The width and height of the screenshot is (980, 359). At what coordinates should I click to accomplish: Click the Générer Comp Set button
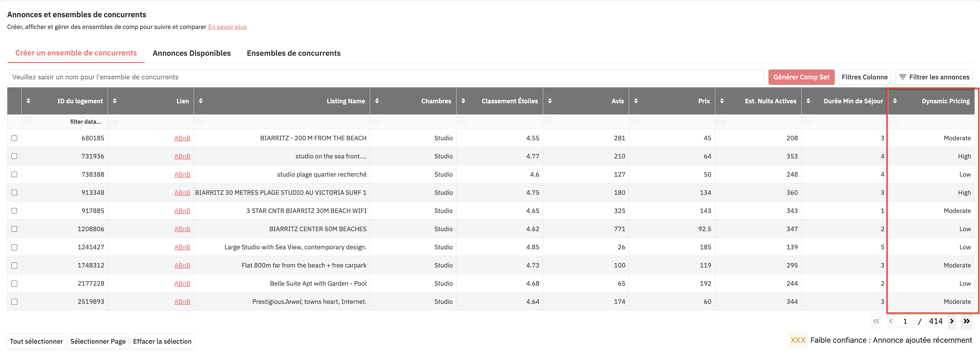click(x=801, y=77)
